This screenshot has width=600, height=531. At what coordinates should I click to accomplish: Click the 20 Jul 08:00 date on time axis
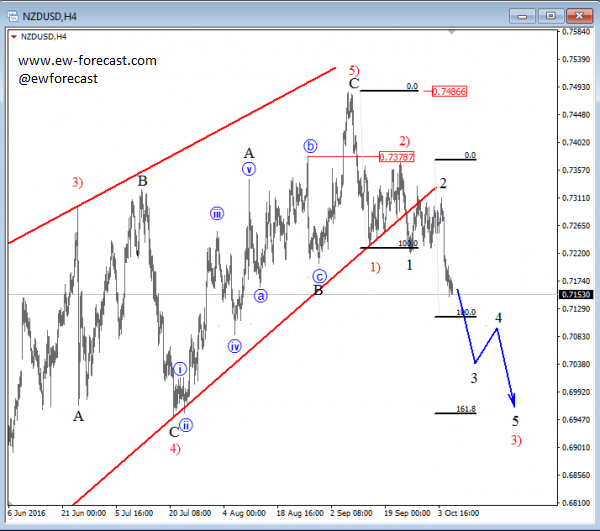point(190,513)
